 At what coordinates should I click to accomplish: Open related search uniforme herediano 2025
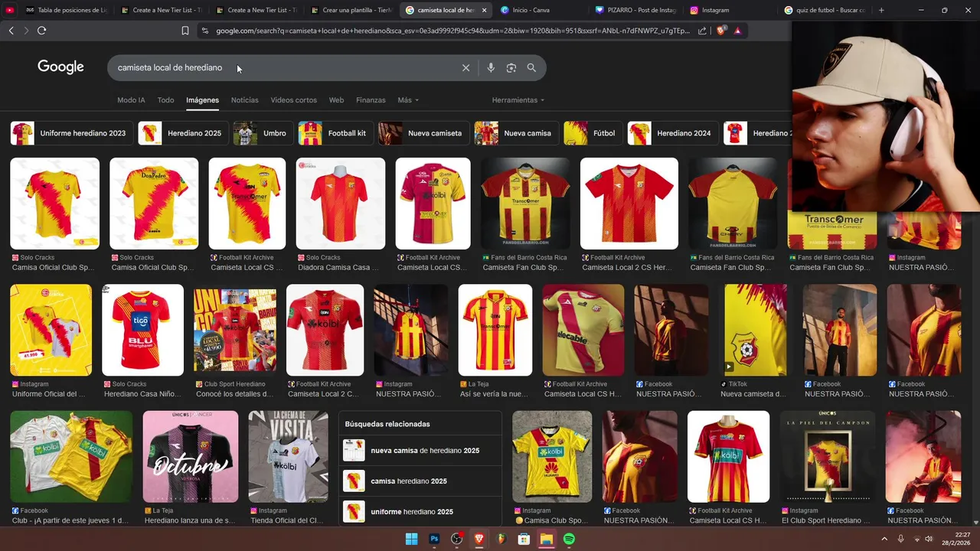coord(420,512)
